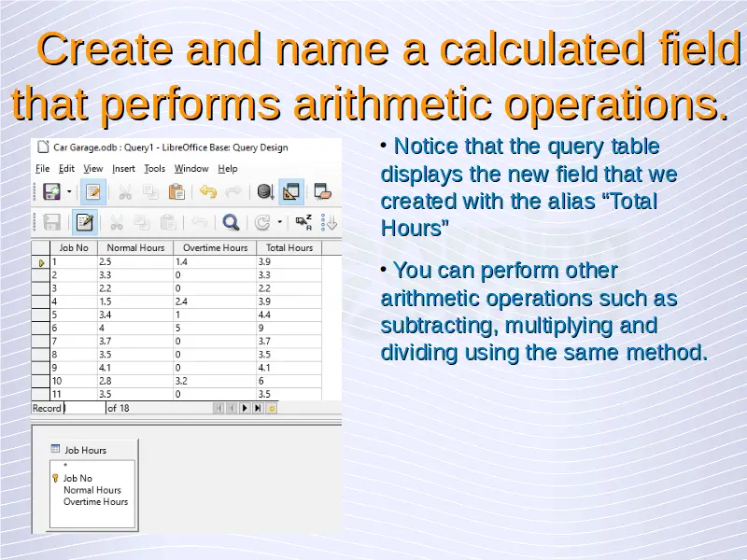Click the Cut icon in the second toolbar
Screen dimensions: 747x560
pyautogui.click(x=116, y=222)
